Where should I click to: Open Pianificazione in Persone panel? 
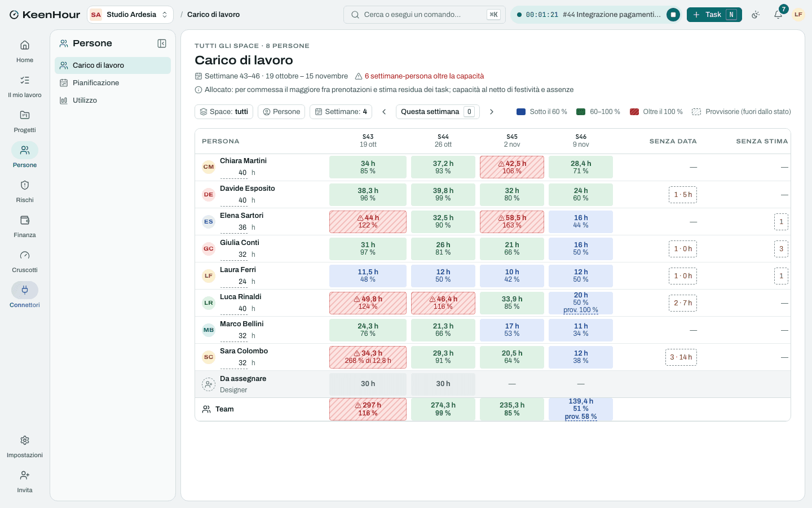[113, 83]
